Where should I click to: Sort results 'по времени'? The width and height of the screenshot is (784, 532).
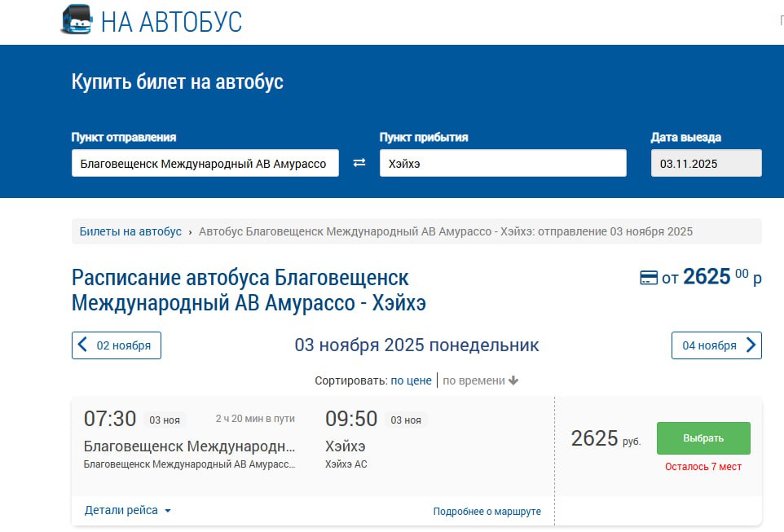pos(473,380)
